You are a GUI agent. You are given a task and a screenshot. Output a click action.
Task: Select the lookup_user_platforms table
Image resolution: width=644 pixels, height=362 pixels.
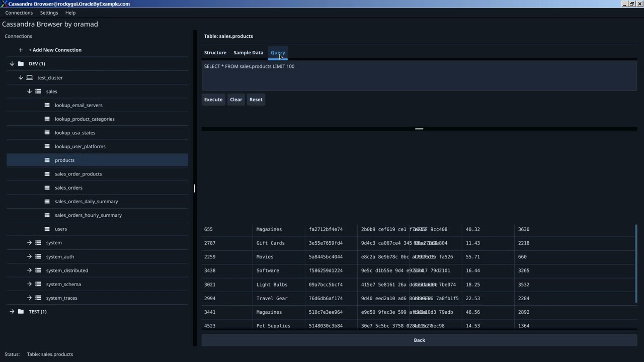click(x=80, y=146)
